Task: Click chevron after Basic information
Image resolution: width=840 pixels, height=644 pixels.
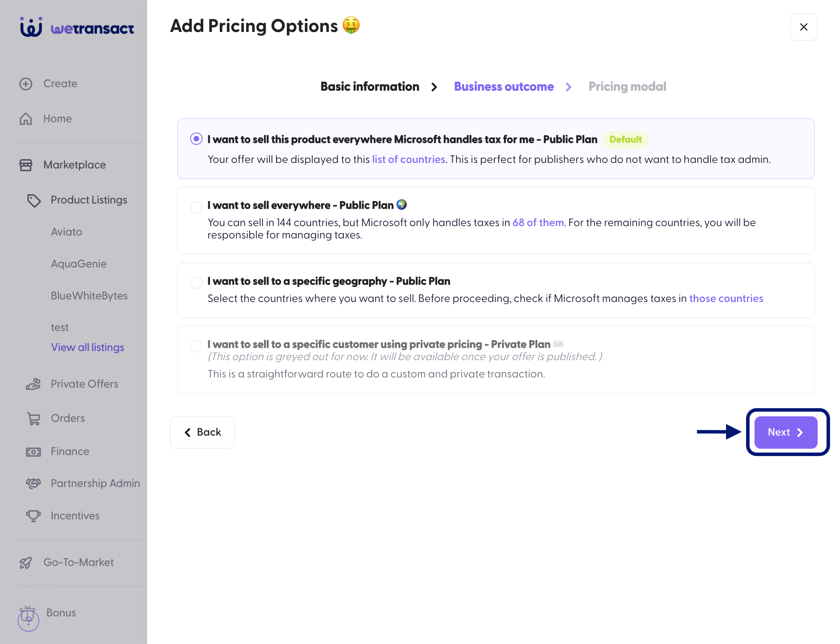Action: click(x=434, y=87)
